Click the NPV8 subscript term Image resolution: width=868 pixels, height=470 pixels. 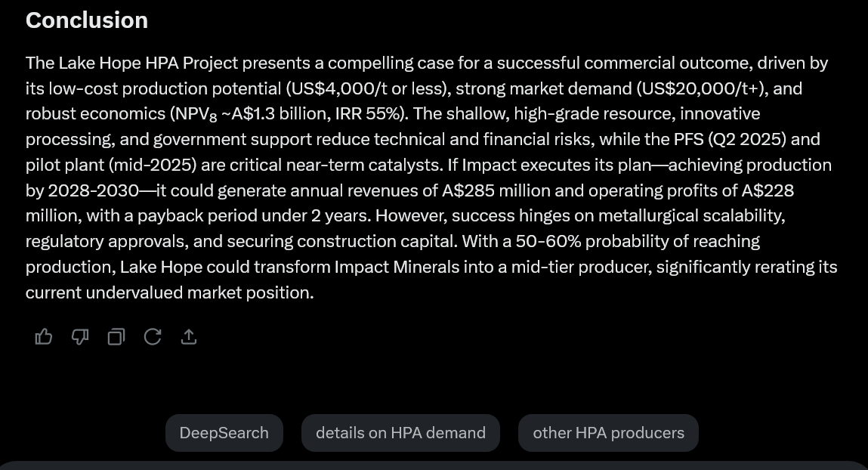tap(196, 114)
